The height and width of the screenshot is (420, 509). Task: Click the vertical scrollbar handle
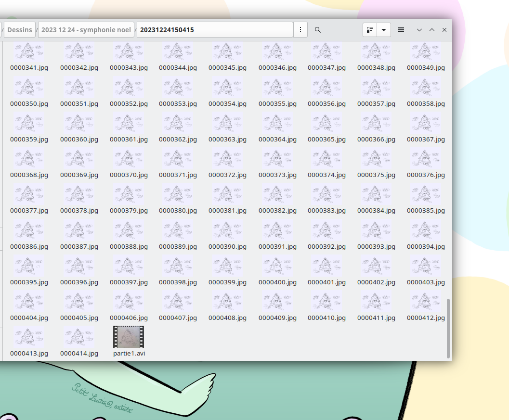(448, 328)
